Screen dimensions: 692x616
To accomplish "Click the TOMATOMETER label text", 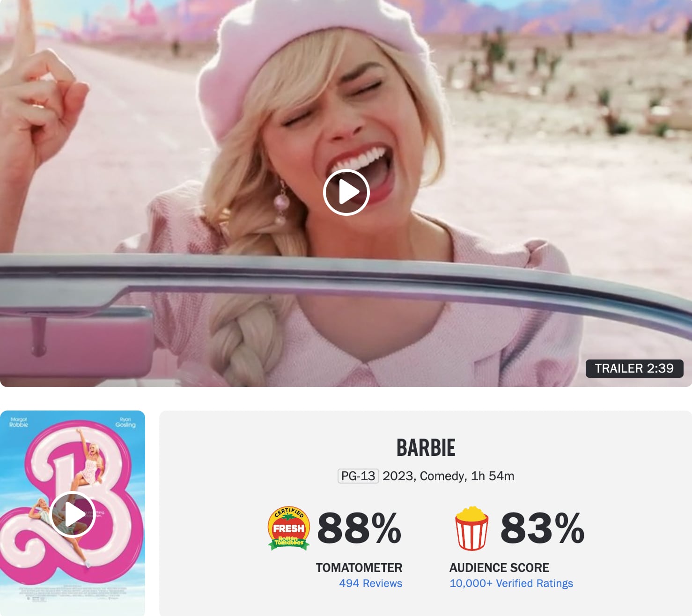I will click(x=359, y=567).
